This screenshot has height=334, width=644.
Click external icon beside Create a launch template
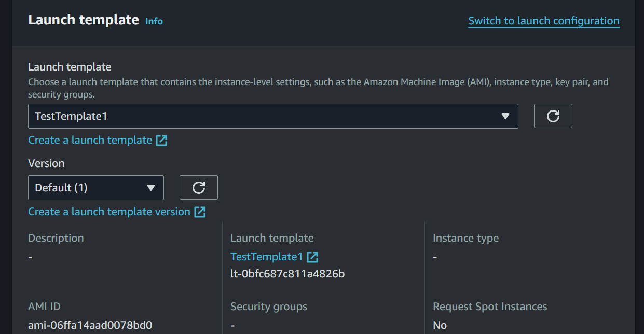click(162, 141)
